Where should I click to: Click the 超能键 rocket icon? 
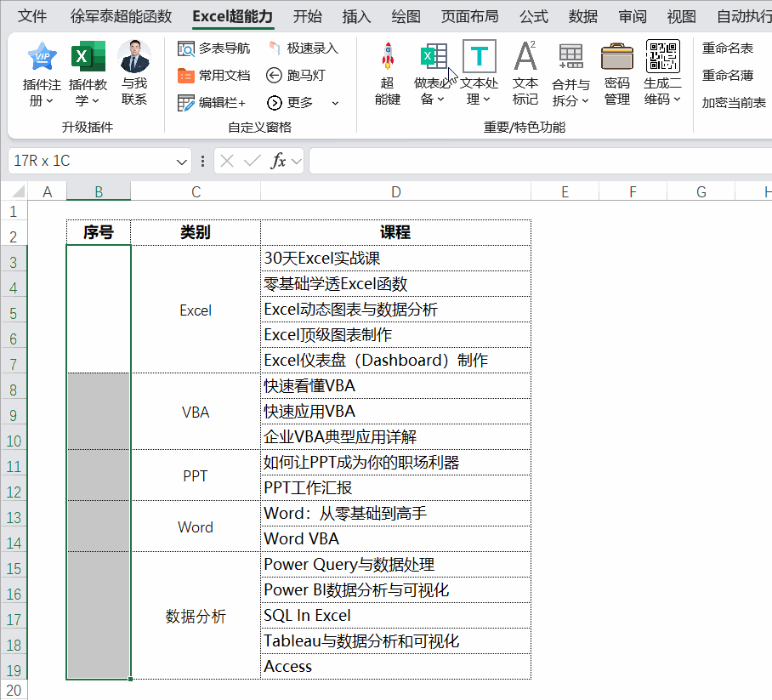coord(388,55)
